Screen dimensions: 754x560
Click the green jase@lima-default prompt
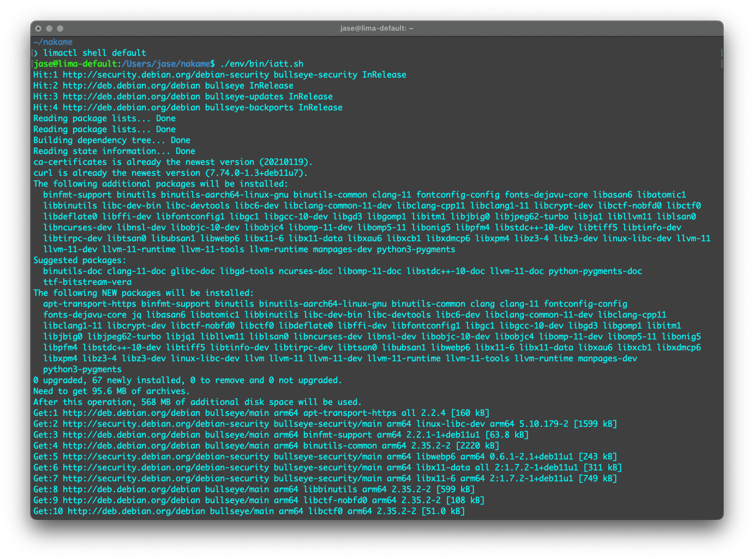(75, 64)
